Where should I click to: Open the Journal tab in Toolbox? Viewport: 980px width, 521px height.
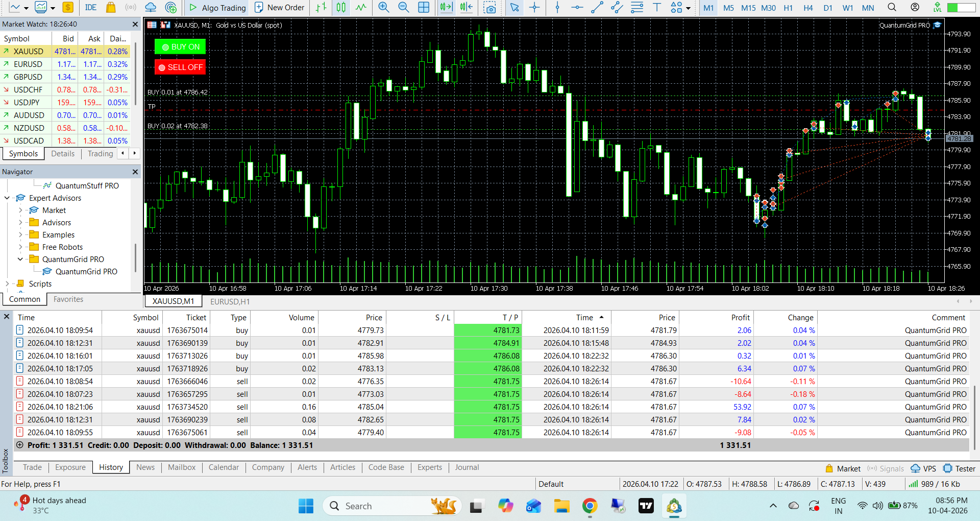(467, 467)
